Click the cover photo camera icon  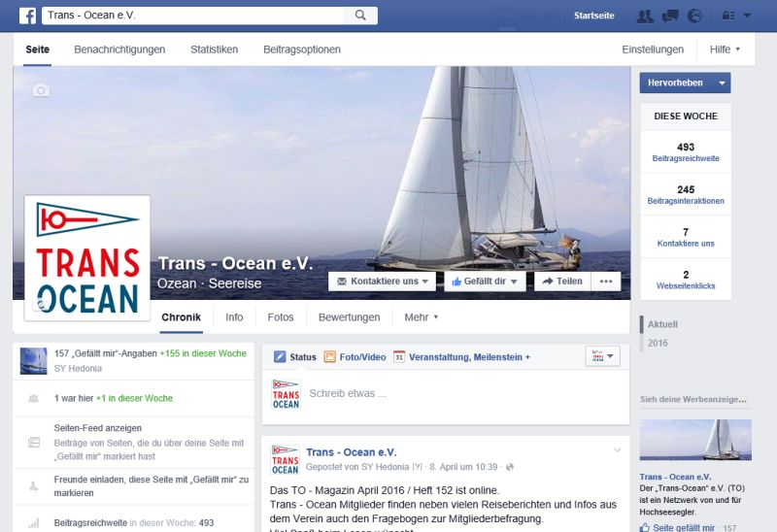(41, 90)
